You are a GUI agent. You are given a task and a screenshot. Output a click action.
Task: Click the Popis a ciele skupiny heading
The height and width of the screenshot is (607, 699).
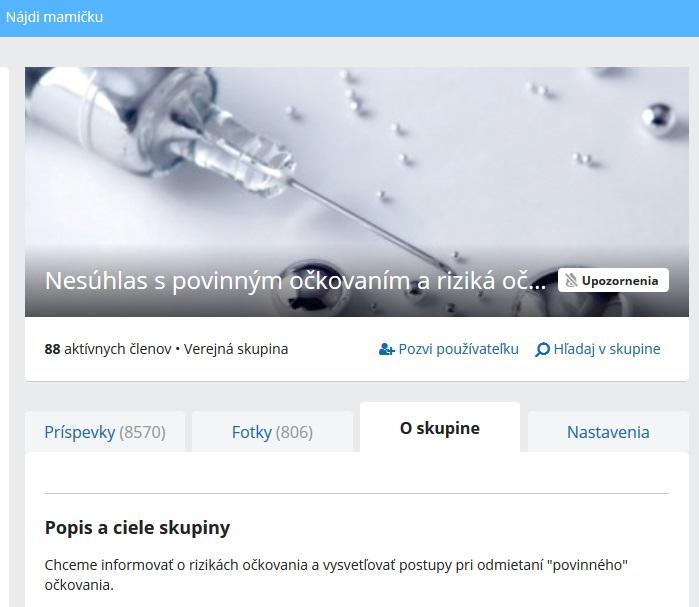137,528
